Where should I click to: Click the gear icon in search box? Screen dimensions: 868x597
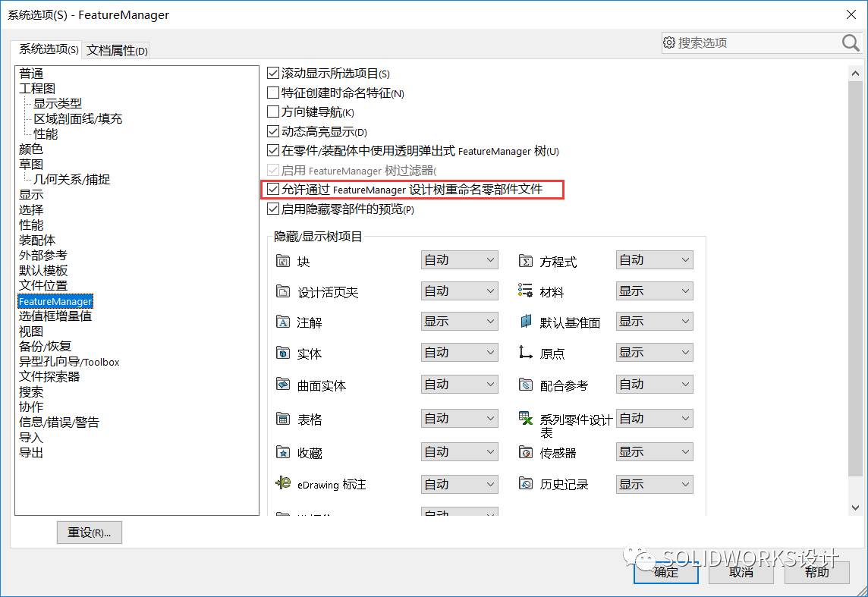[x=668, y=42]
